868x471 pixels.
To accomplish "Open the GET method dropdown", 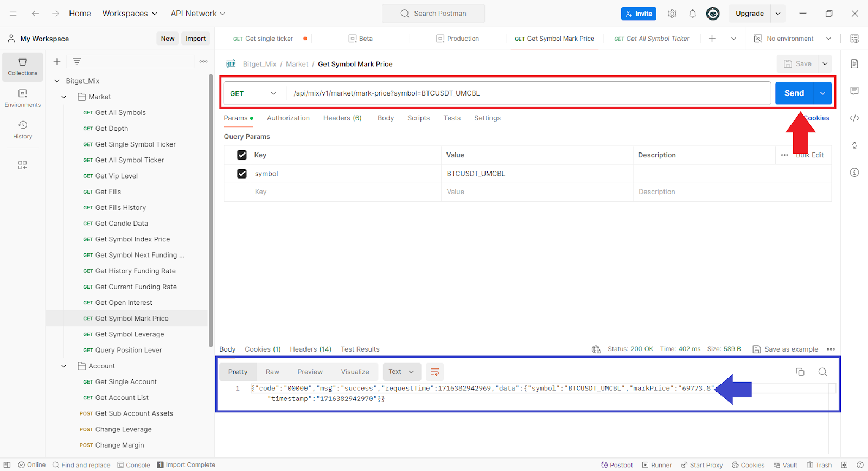I will coord(253,93).
